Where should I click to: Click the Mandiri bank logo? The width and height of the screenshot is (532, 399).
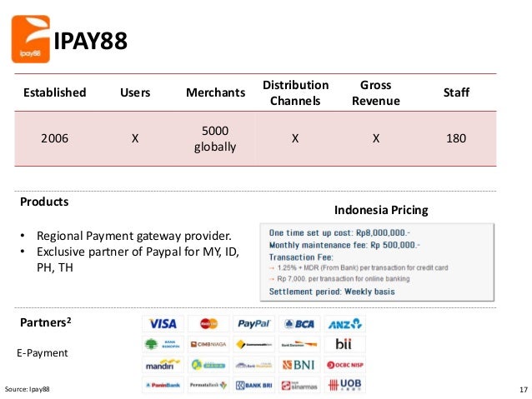click(163, 365)
